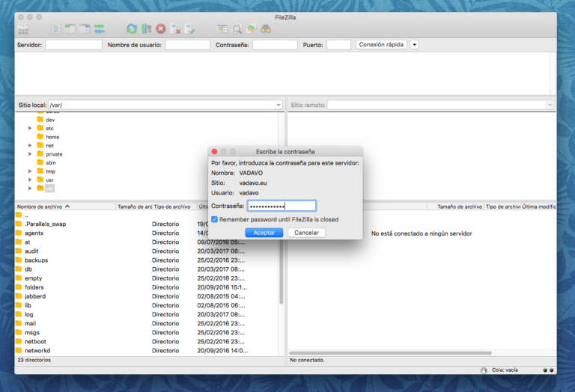This screenshot has width=575, height=392.
Task: Toggle the transfer queue display icon
Action: [100, 29]
